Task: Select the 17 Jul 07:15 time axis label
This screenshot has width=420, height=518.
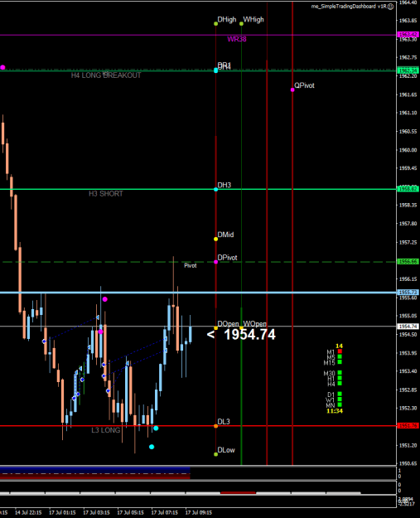Action: [x=164, y=513]
